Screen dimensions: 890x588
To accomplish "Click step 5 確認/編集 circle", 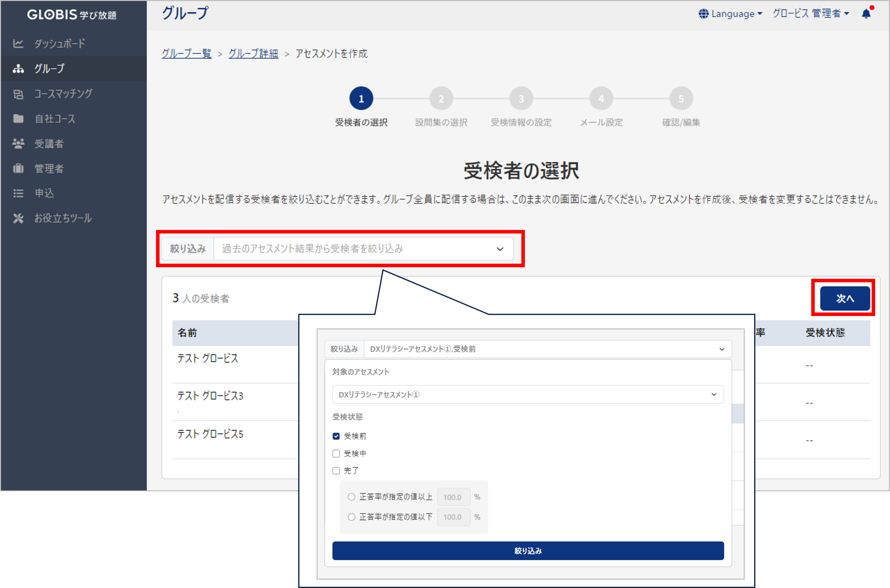I will 681,99.
